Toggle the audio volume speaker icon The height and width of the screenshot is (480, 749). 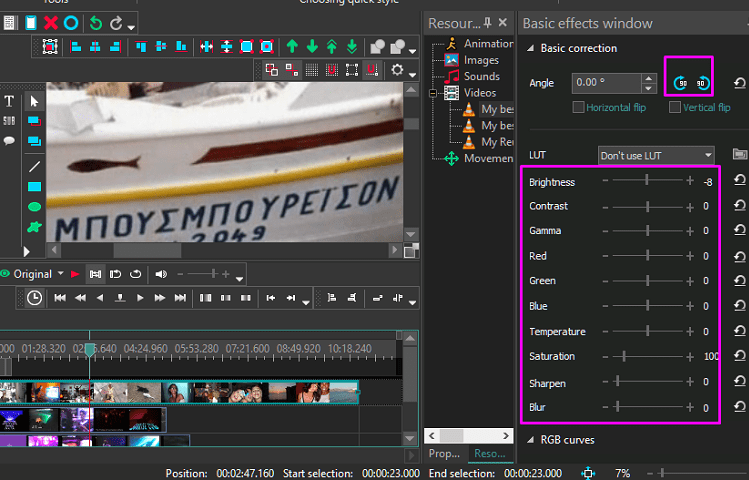pos(161,274)
